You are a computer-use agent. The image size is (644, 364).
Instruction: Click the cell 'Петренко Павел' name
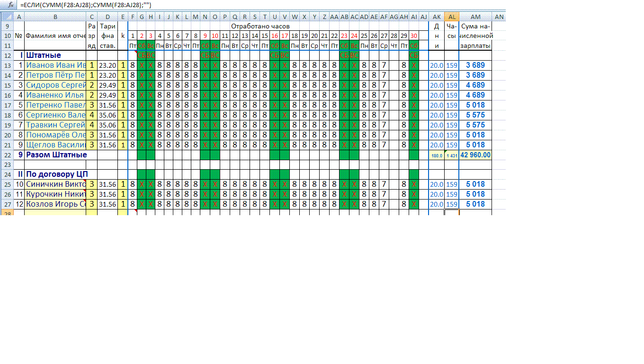pyautogui.click(x=55, y=105)
